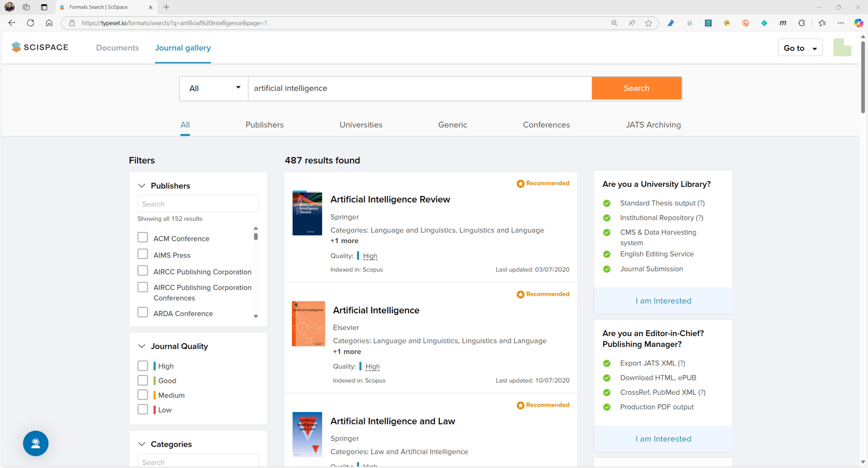Click the SciSpace logo

point(40,47)
